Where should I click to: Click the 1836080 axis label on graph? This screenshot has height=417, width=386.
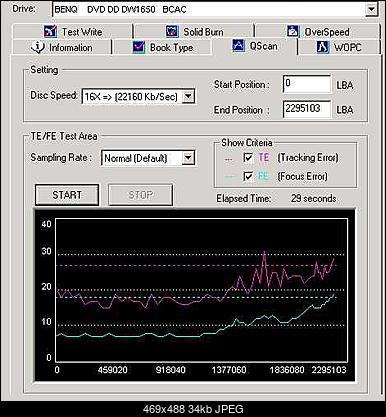coord(287,370)
